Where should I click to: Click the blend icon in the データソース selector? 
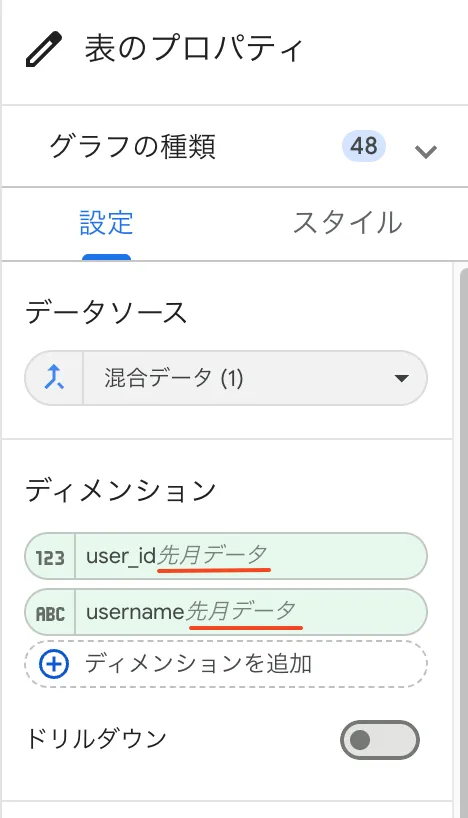[x=54, y=378]
